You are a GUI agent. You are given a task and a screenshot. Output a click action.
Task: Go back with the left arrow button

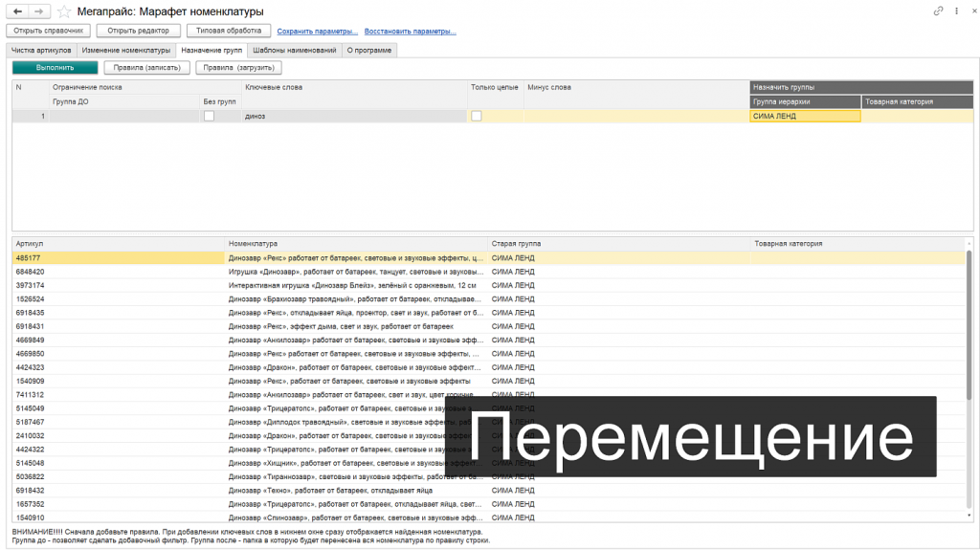pyautogui.click(x=17, y=11)
